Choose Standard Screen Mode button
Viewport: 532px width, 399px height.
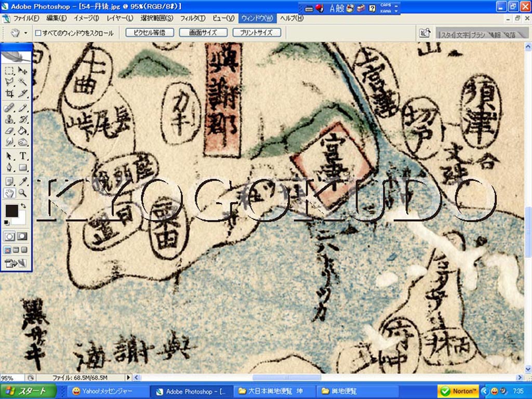[7, 250]
